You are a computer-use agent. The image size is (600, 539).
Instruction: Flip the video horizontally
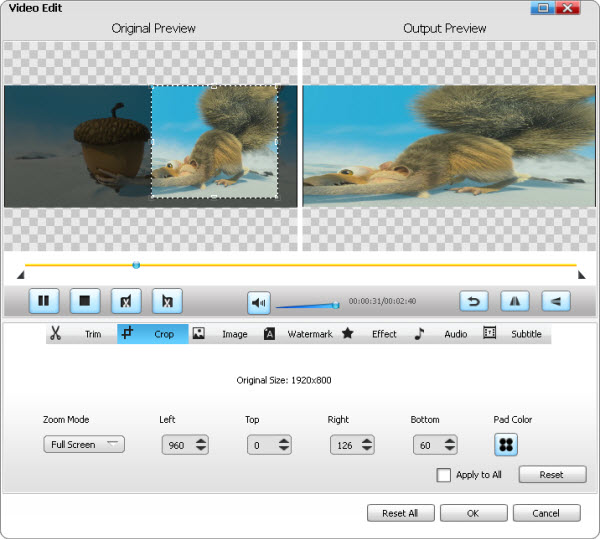pyautogui.click(x=515, y=301)
